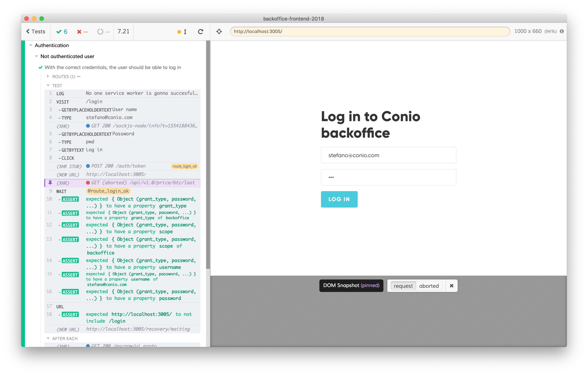Click the viewport info icon
Screen dimensions: 588x375
[x=562, y=31]
